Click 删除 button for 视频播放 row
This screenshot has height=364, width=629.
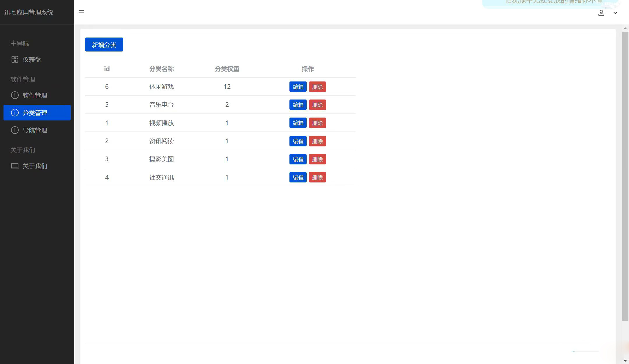coord(317,122)
